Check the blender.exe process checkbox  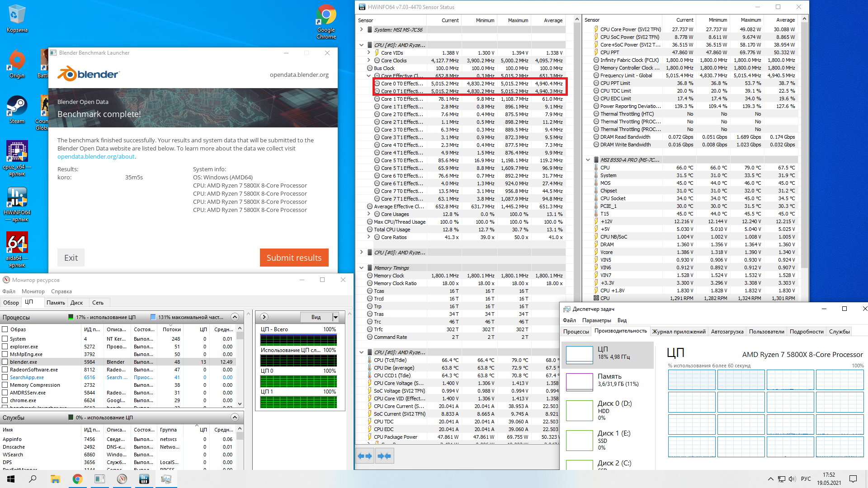click(x=5, y=362)
